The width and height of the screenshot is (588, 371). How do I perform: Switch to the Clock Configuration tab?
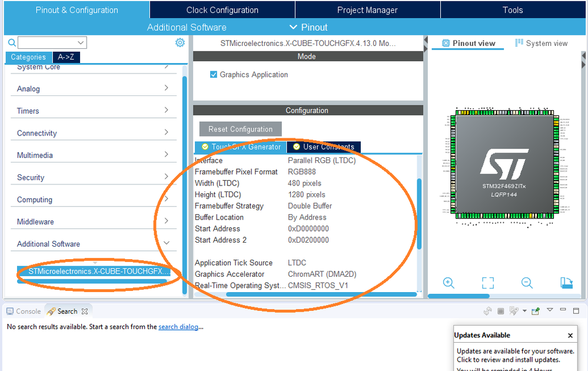point(222,10)
